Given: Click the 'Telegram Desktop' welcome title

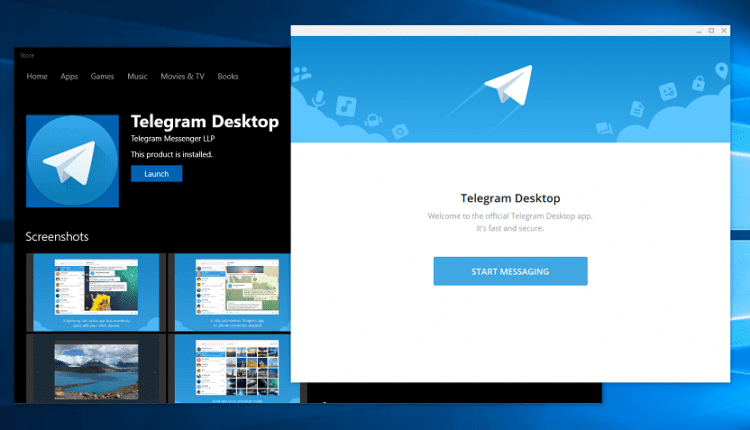Looking at the screenshot, I should (x=510, y=198).
